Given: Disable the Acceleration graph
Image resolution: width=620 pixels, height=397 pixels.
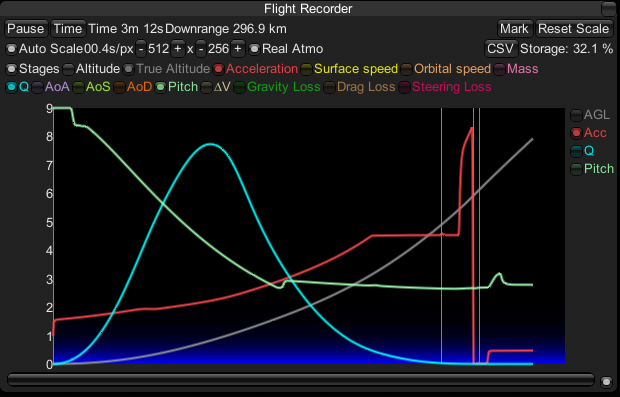Looking at the screenshot, I should coord(255,69).
